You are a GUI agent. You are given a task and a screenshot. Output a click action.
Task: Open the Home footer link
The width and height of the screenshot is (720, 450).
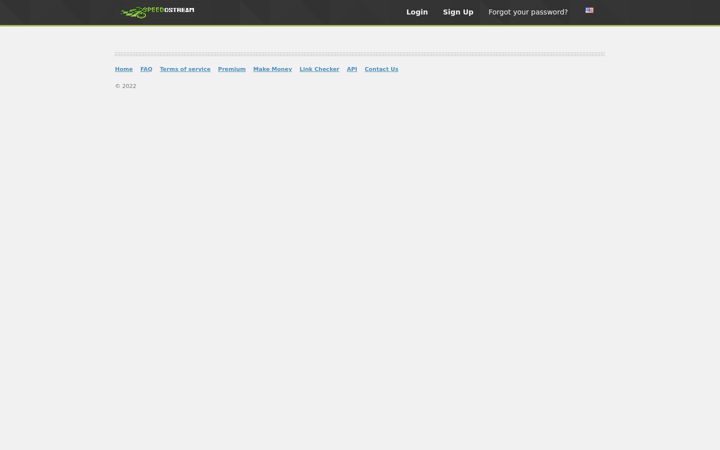click(x=124, y=69)
